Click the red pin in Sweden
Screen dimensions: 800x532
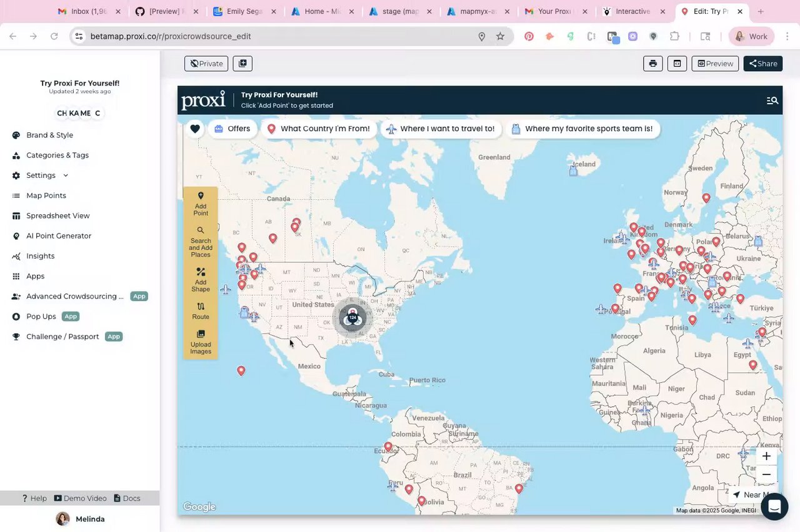tap(706, 199)
